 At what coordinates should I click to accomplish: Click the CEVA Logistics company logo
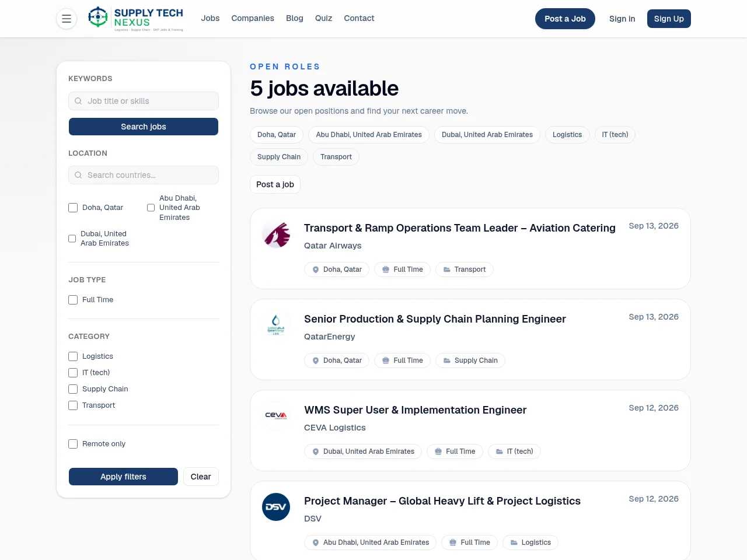point(276,416)
